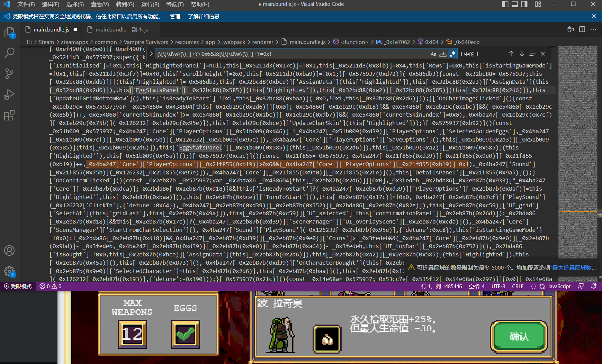
Task: Click the errors and warnings counter in the status bar
Action: pyautogui.click(x=51, y=286)
